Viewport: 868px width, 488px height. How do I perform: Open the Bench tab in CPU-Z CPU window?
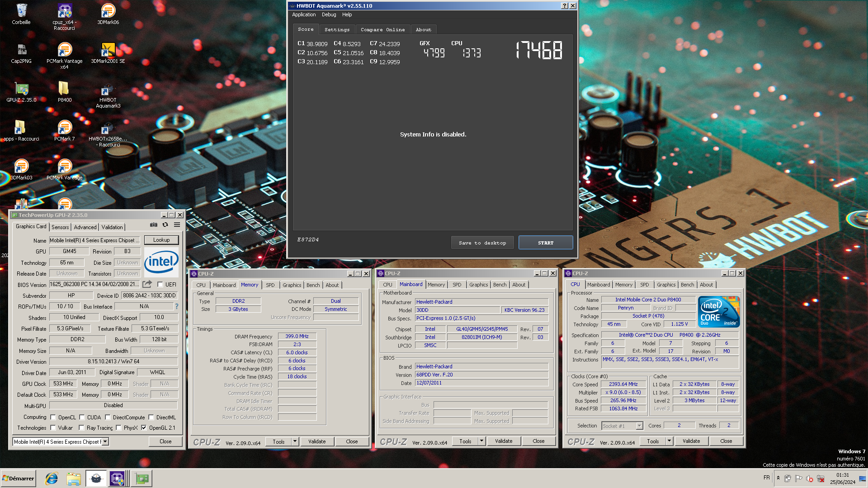pyautogui.click(x=687, y=285)
